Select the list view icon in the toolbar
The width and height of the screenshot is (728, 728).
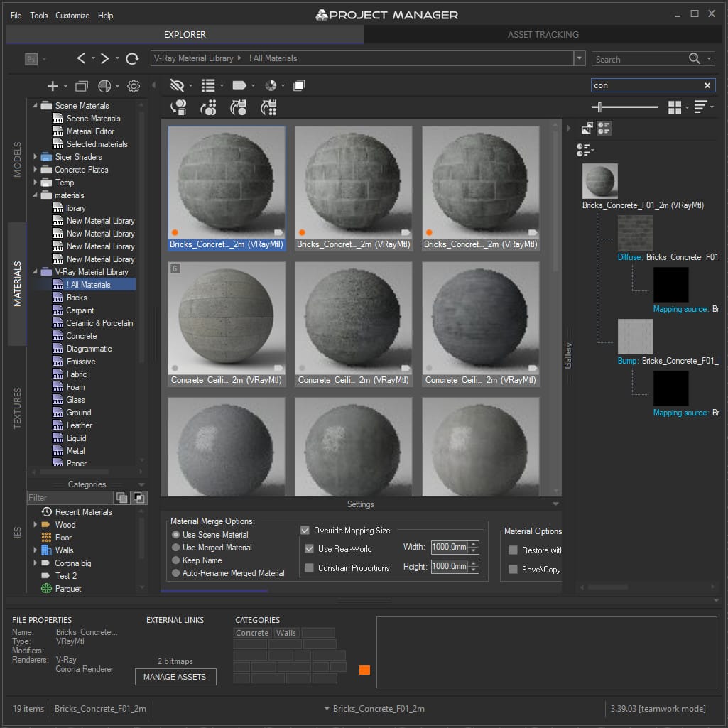pyautogui.click(x=209, y=85)
